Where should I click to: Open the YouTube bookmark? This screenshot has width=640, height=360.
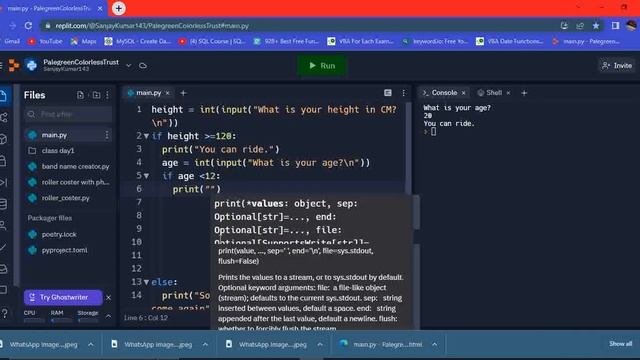point(45,41)
